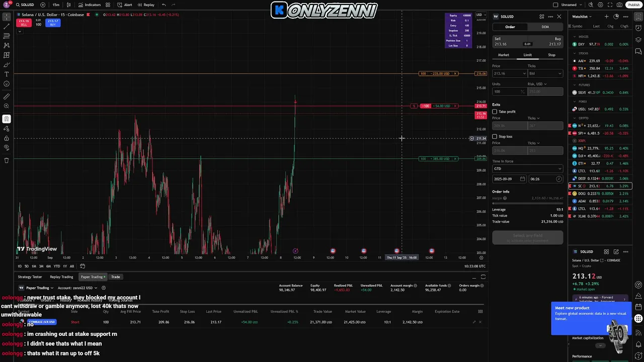Image resolution: width=644 pixels, height=362 pixels.
Task: Click the blue BUY 213.17 button on chart
Action: tap(53, 23)
